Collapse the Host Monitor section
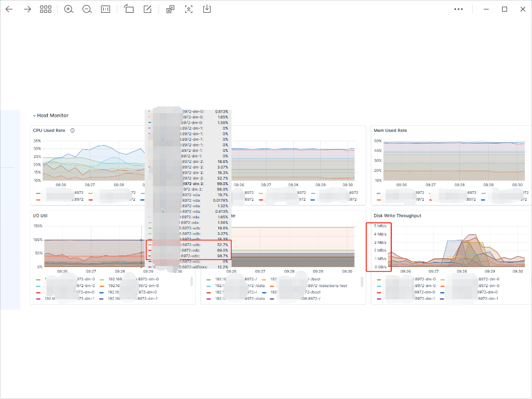The width and height of the screenshot is (532, 399). [x=34, y=116]
